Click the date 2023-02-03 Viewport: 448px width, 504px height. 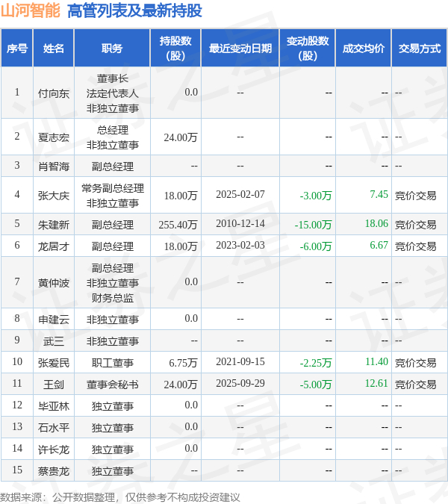(240, 245)
